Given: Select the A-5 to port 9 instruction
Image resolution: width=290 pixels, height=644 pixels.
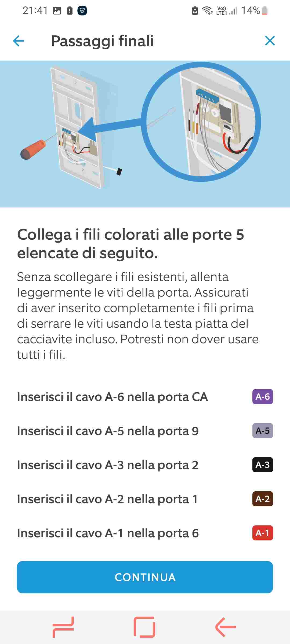Looking at the screenshot, I should tap(108, 431).
